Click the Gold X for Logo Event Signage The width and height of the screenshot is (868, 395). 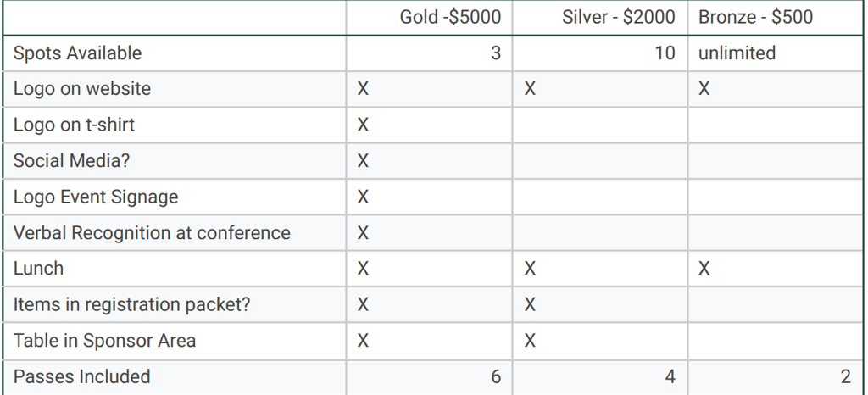coord(363,197)
